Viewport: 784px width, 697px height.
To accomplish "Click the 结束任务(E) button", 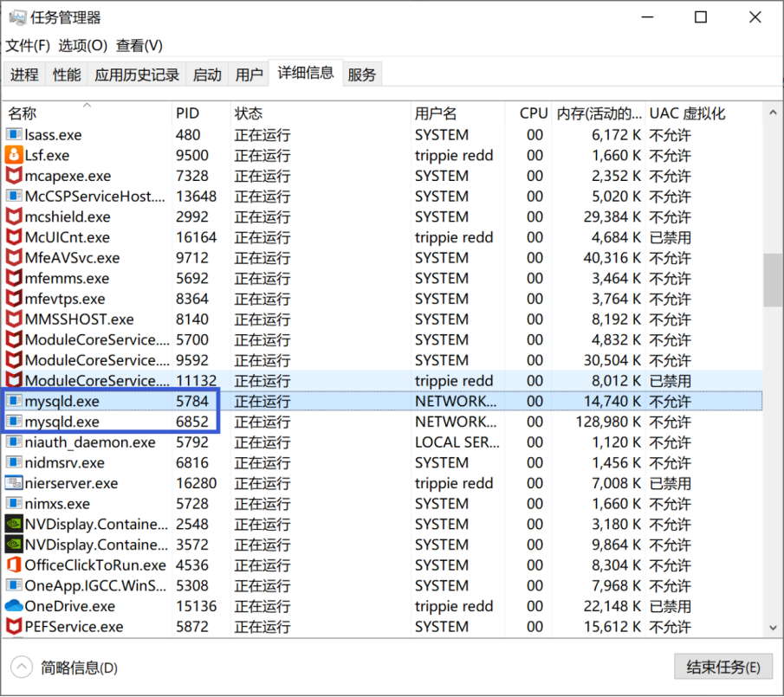I will coord(723,667).
